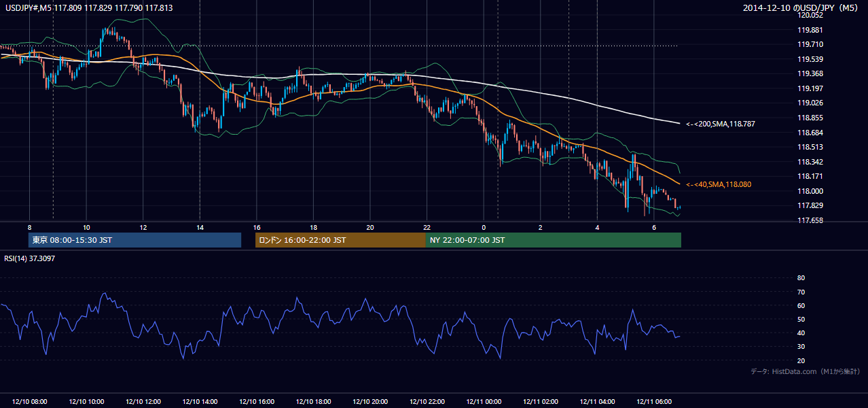Click the price axis value 118.513
Screen dimensions: 868x408
tap(810, 147)
